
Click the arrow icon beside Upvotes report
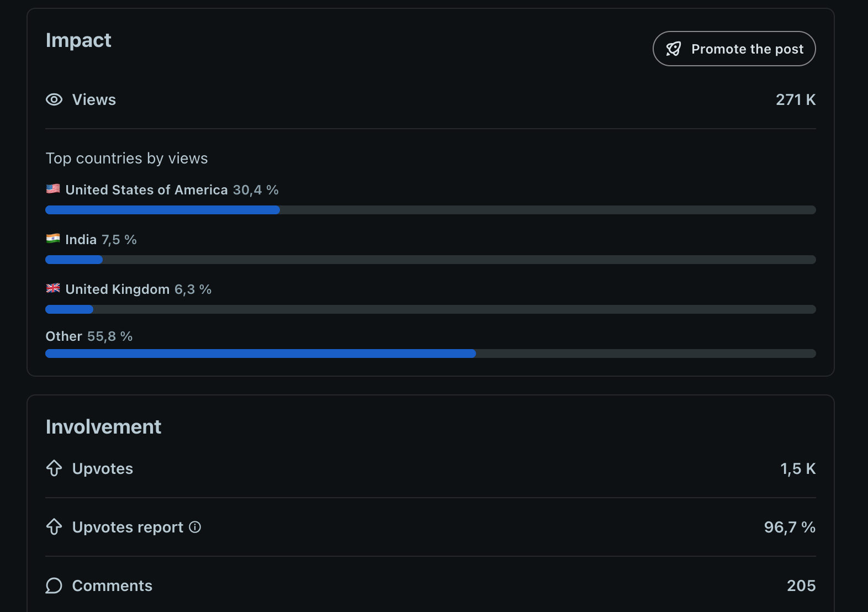point(54,527)
